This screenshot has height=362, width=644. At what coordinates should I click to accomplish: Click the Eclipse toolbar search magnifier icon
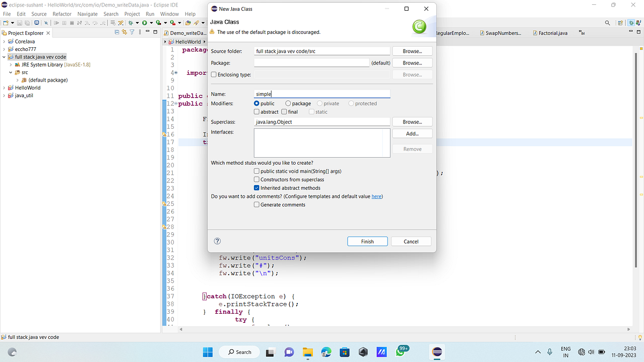[x=608, y=23]
